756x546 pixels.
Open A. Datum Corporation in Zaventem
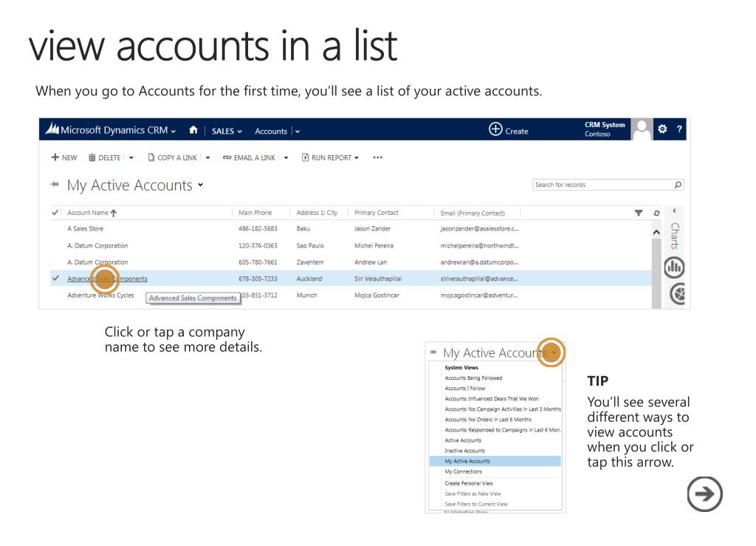[x=97, y=262]
